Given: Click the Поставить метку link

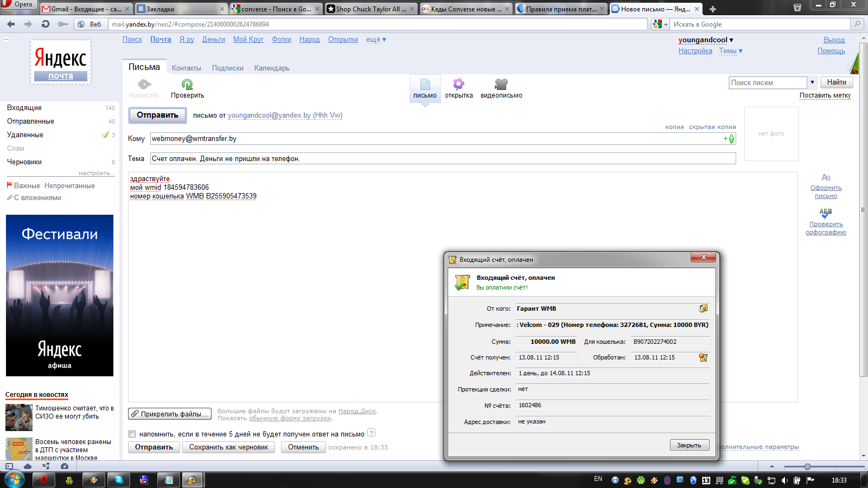Looking at the screenshot, I should [x=825, y=95].
